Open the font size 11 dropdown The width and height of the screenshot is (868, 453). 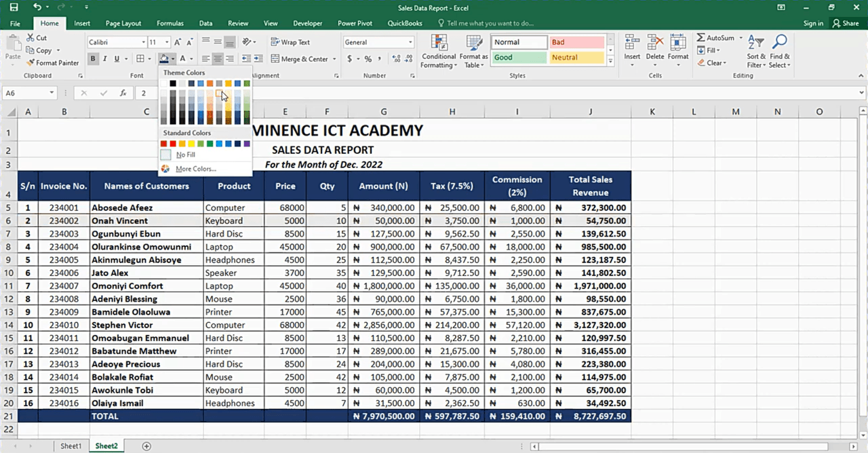point(167,42)
